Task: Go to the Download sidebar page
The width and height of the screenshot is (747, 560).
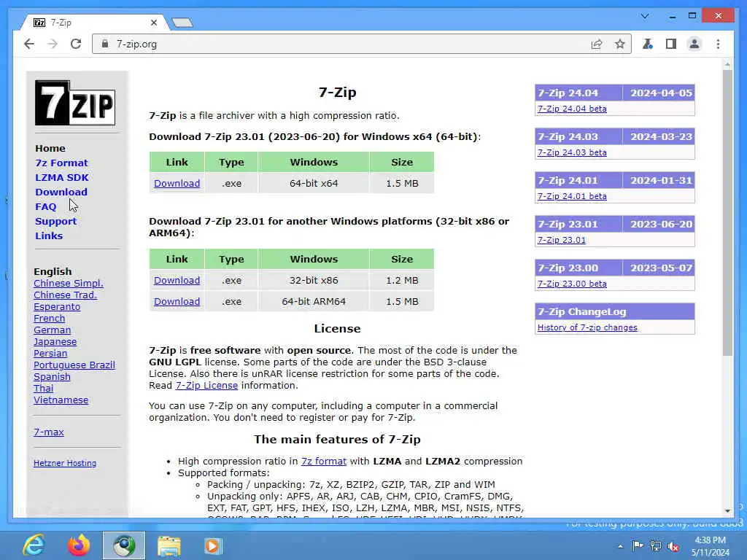Action: click(61, 192)
